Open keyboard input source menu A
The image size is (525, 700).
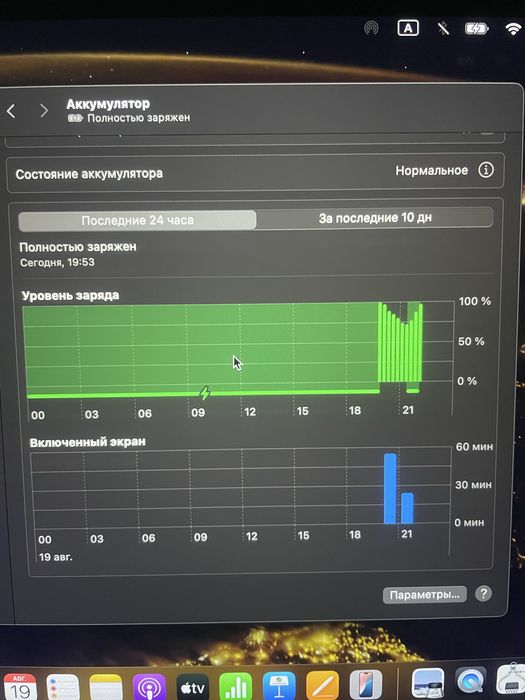[x=408, y=29]
